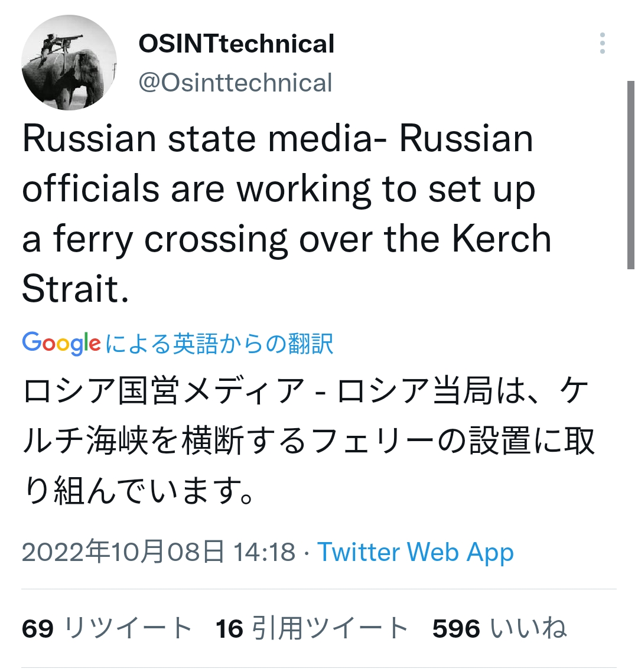
Task: Click the word "Strait." in the tweet
Action: pos(75,289)
